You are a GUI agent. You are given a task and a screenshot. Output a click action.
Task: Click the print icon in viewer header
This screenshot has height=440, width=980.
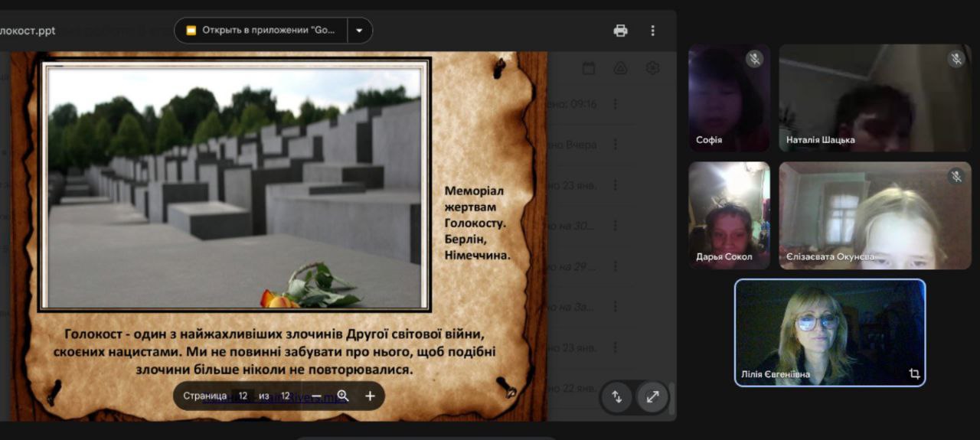click(620, 31)
